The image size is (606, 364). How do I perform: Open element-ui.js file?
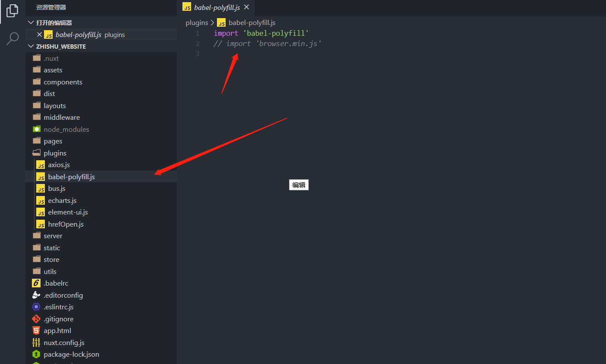click(x=101, y=212)
